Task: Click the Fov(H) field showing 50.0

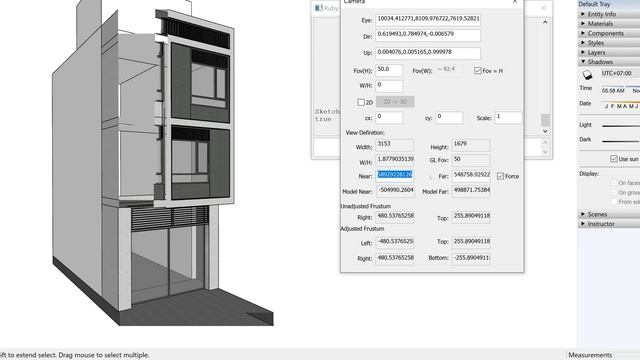Action: tap(389, 70)
